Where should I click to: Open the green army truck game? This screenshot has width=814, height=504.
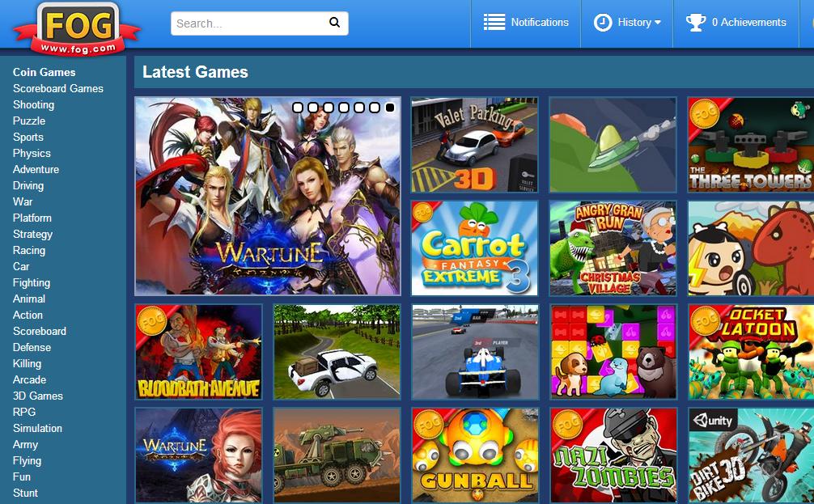(x=337, y=455)
